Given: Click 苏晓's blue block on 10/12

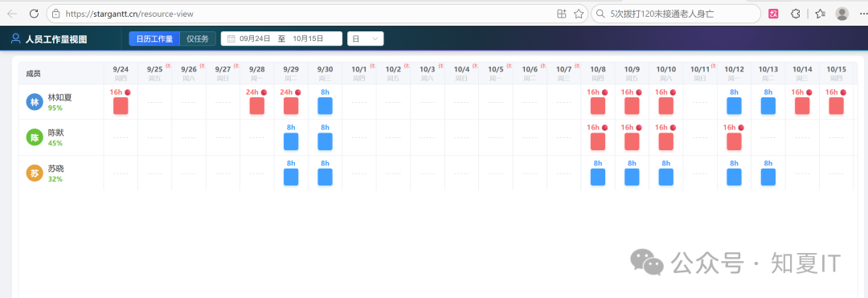Looking at the screenshot, I should [734, 177].
